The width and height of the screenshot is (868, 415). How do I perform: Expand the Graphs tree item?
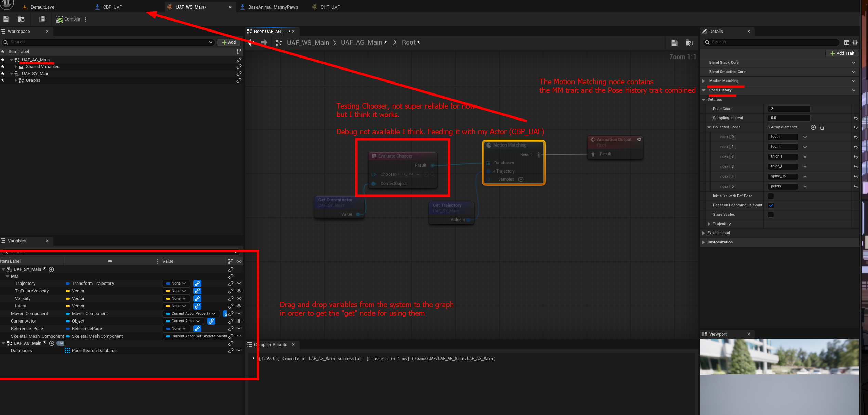click(16, 80)
